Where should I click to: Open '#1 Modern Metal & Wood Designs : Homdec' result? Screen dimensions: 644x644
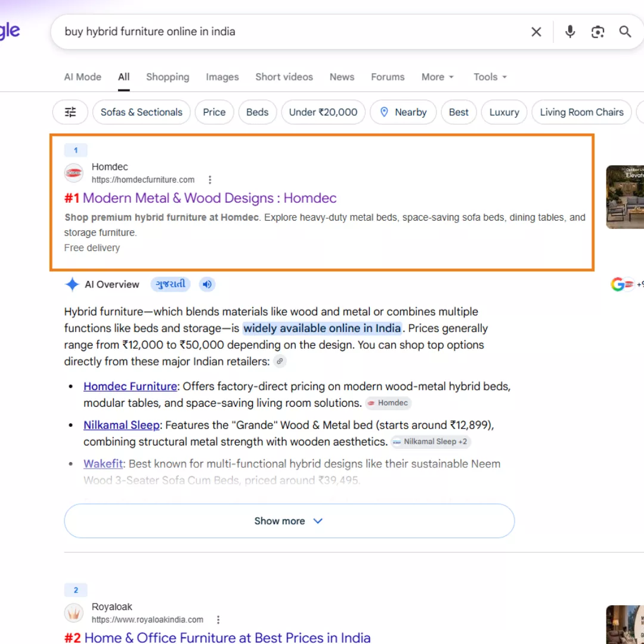coord(200,198)
